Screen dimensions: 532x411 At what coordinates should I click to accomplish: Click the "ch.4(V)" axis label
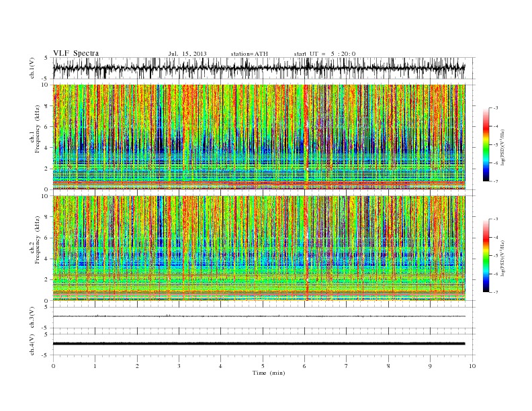click(32, 345)
